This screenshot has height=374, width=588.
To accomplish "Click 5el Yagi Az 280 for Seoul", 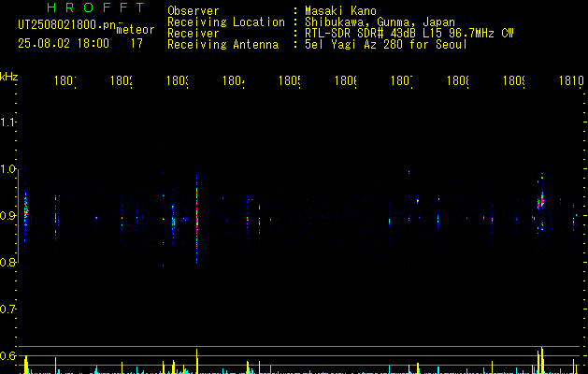I will click(x=386, y=45).
